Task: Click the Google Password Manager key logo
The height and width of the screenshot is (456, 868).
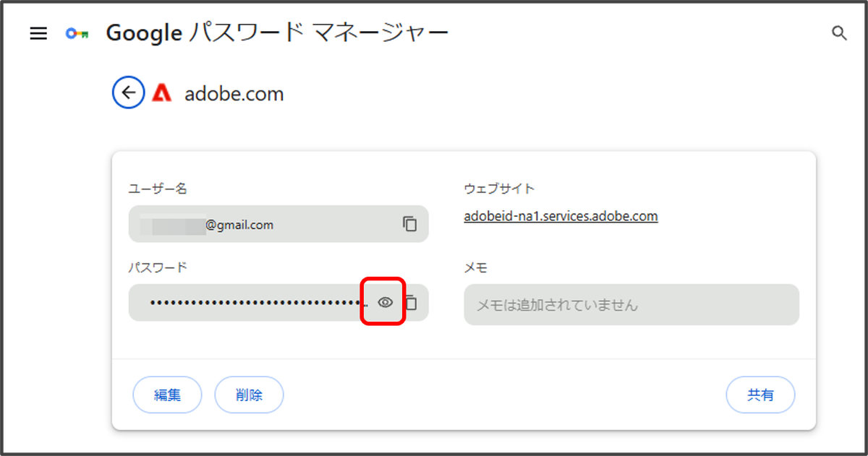Action: [x=77, y=33]
